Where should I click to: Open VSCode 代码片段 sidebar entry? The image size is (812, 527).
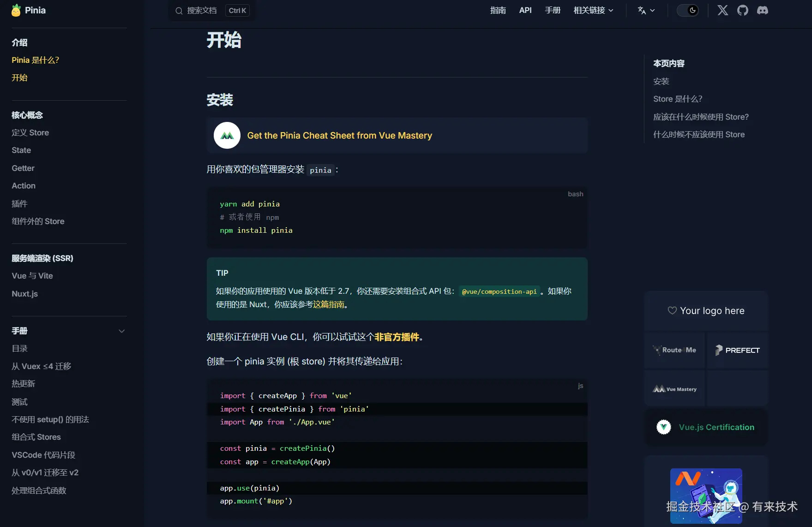[x=43, y=455]
